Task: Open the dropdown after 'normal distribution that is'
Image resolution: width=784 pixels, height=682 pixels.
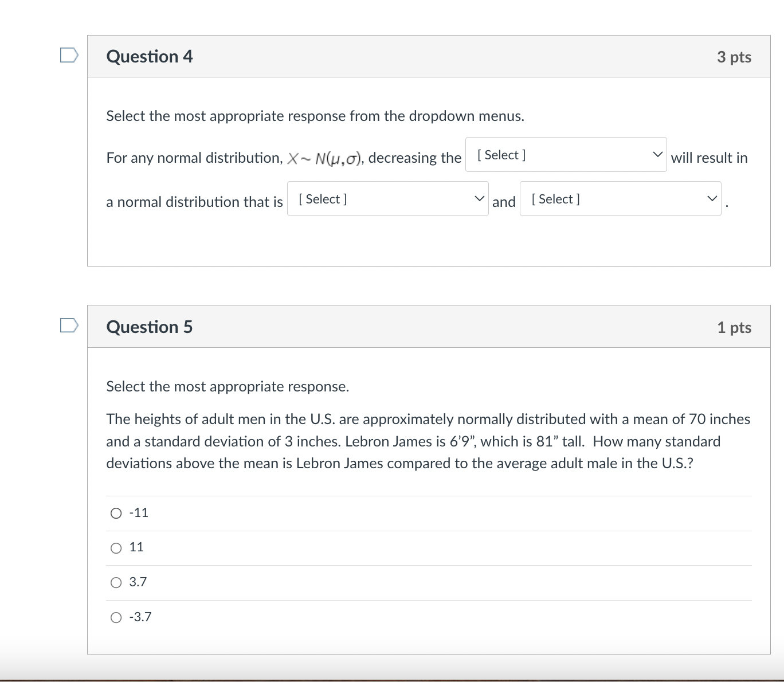Action: (x=387, y=198)
